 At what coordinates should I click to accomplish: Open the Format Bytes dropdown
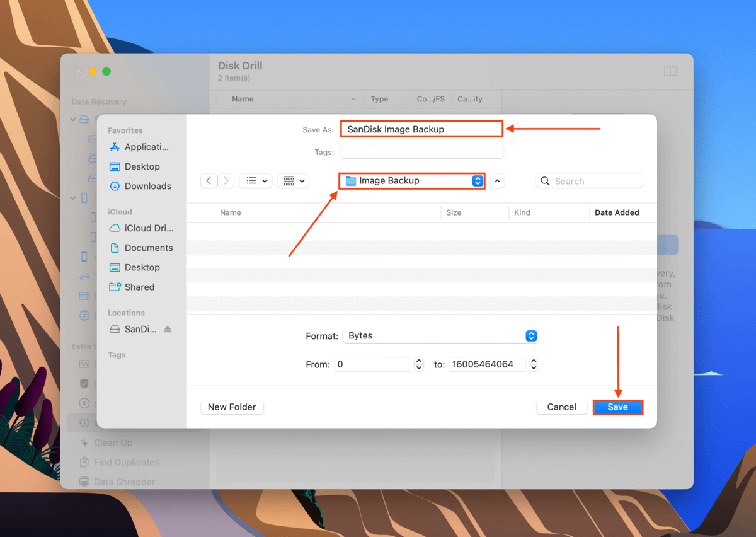click(x=440, y=336)
